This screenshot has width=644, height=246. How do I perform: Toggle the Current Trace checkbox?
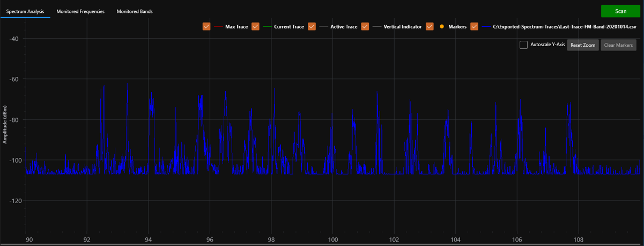coord(255,26)
